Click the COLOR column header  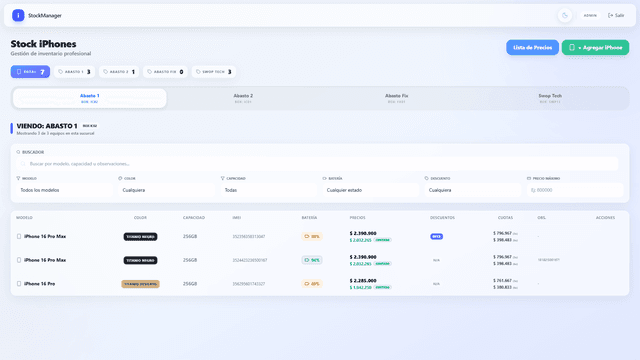coord(140,218)
